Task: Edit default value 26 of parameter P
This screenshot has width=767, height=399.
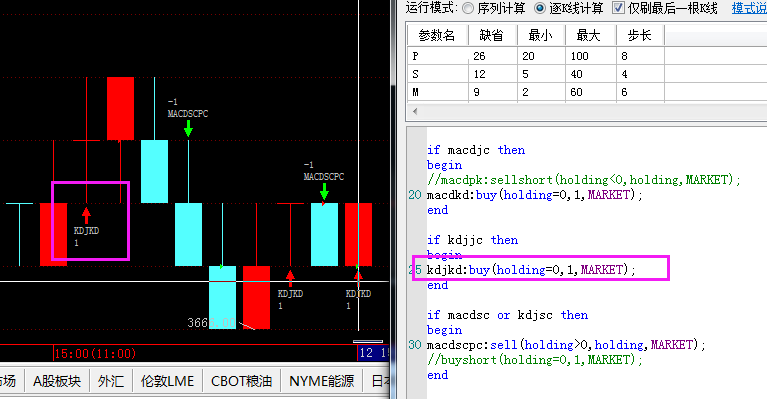Action: [x=479, y=56]
